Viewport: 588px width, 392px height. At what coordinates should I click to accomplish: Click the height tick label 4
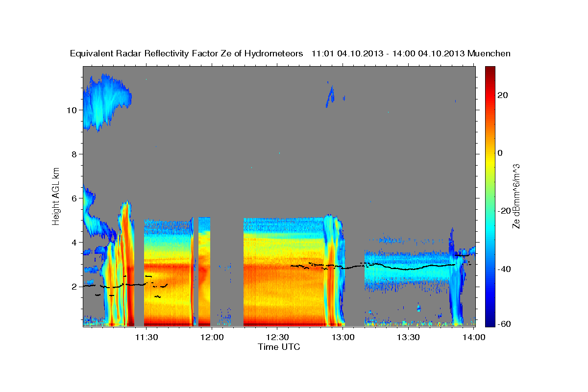(74, 243)
